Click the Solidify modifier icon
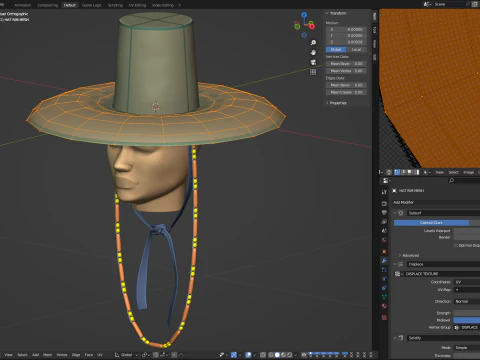480x360 pixels. tap(401, 338)
